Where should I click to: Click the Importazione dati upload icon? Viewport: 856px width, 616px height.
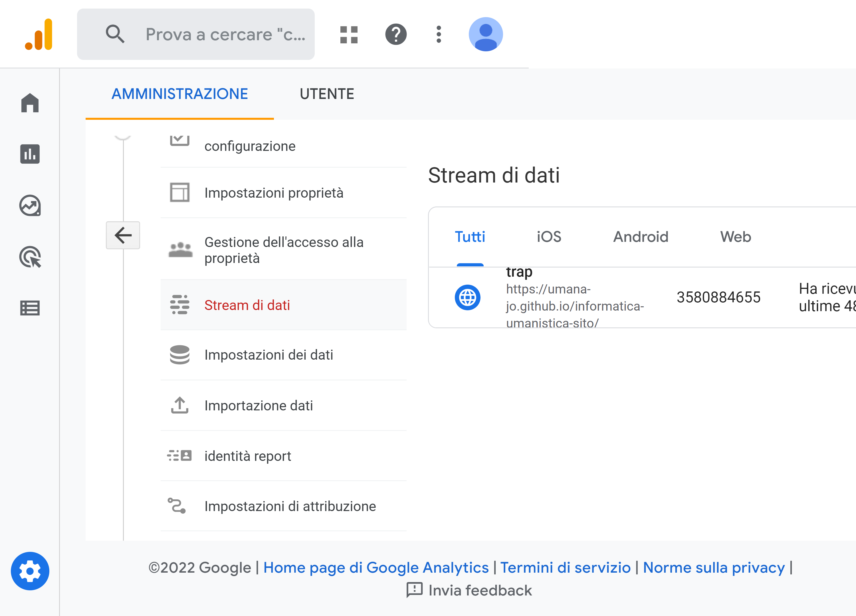(180, 405)
